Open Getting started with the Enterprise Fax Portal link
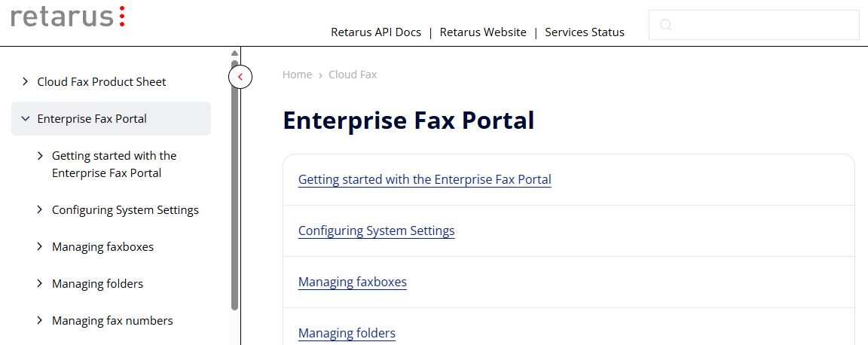 (425, 179)
